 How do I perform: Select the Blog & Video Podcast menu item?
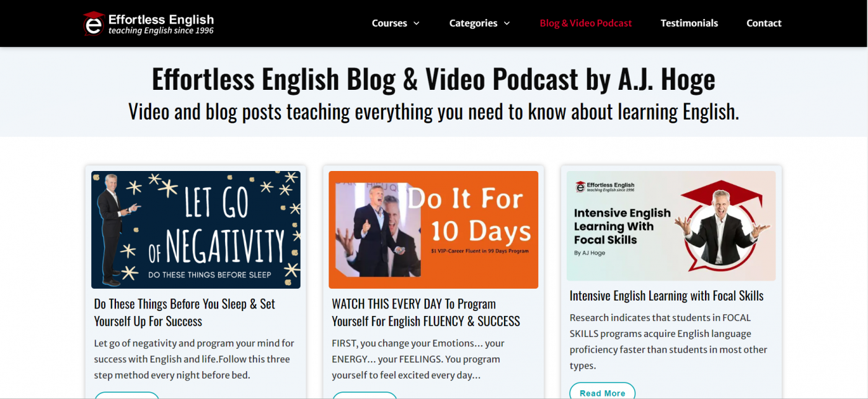click(x=585, y=23)
